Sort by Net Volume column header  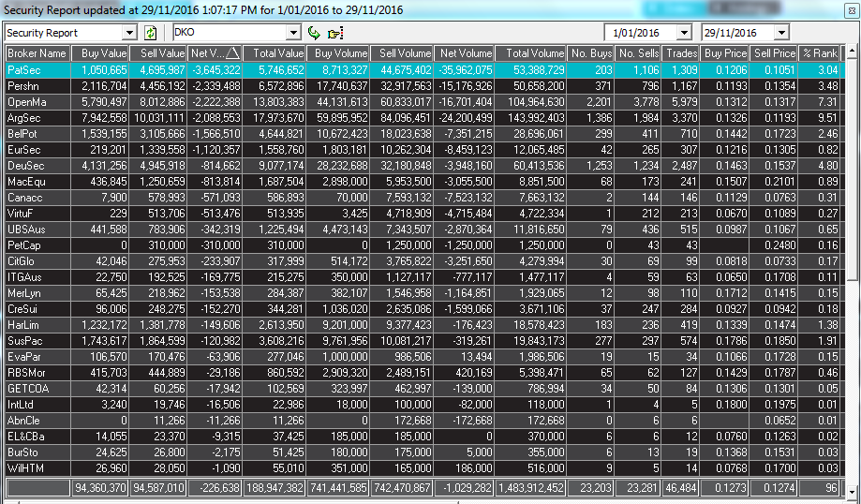[465, 53]
